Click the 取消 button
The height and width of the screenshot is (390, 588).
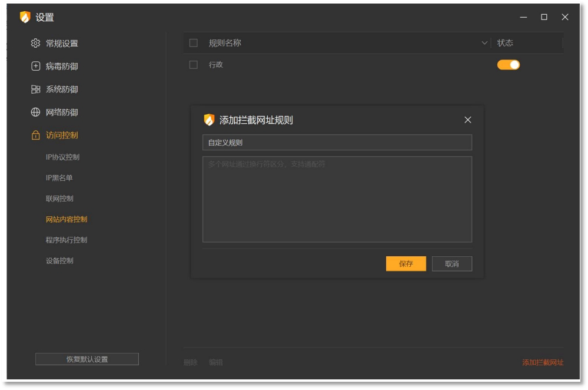452,263
